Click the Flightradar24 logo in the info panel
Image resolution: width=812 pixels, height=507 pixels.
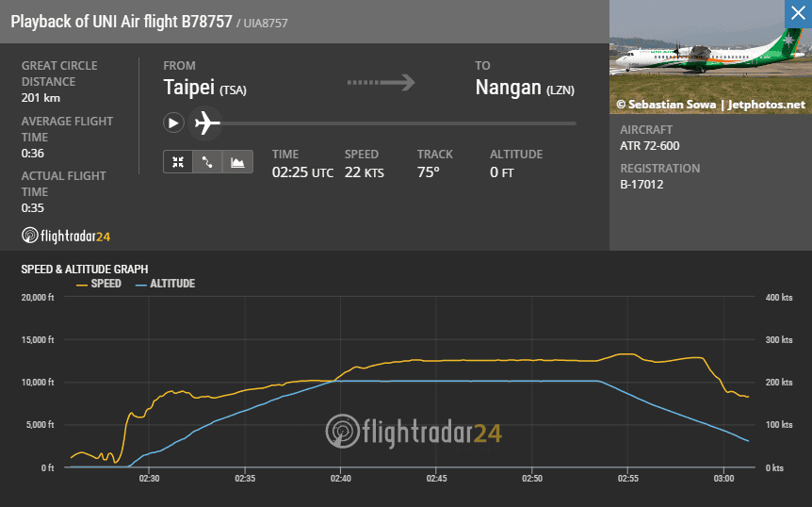[x=66, y=236]
